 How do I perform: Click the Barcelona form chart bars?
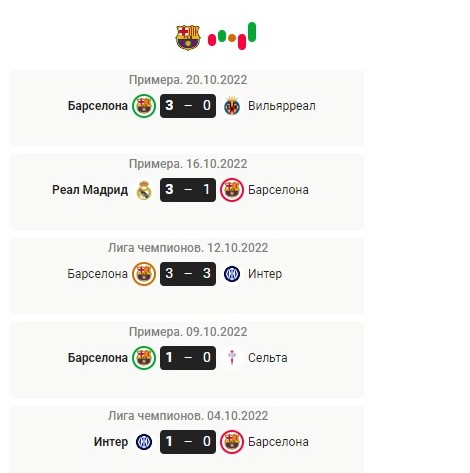232,36
